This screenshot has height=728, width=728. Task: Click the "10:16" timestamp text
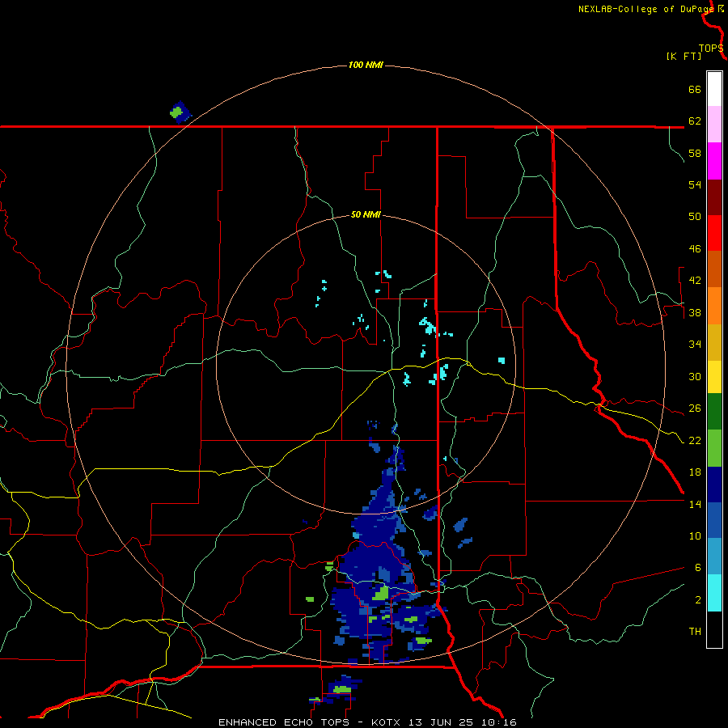pyautogui.click(x=498, y=722)
